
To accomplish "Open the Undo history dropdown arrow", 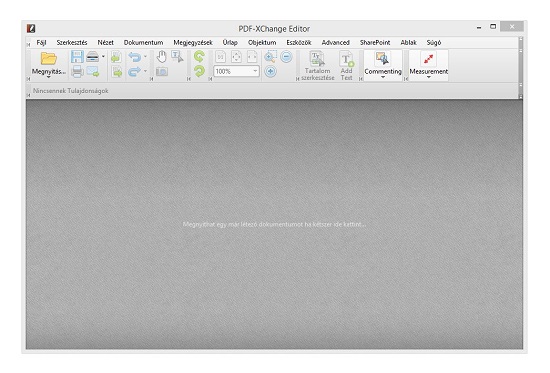I will pos(145,56).
